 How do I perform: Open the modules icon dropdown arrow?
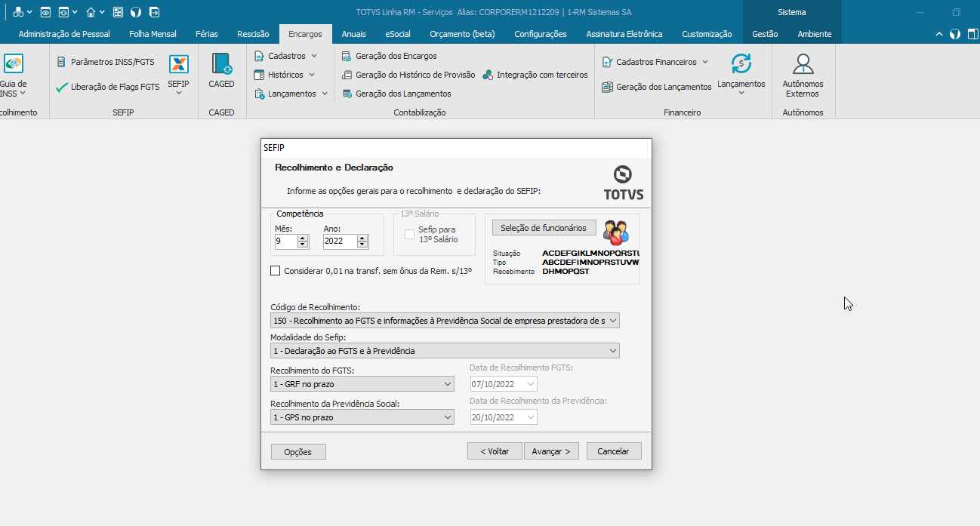tap(29, 13)
